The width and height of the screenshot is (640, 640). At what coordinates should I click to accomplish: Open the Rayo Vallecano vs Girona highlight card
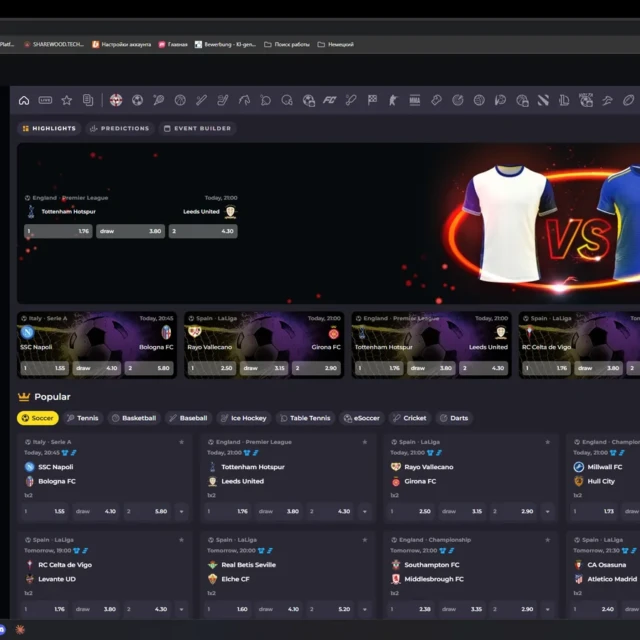264,345
